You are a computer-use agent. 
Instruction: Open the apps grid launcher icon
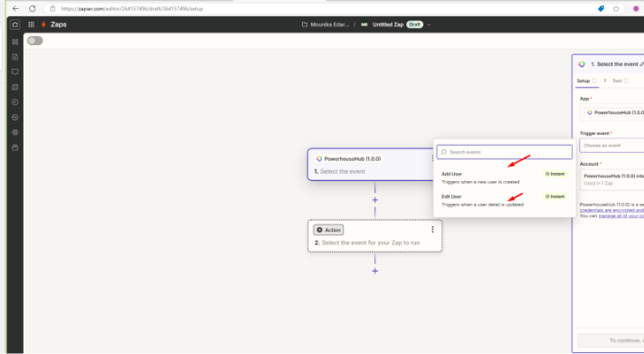[x=32, y=24]
